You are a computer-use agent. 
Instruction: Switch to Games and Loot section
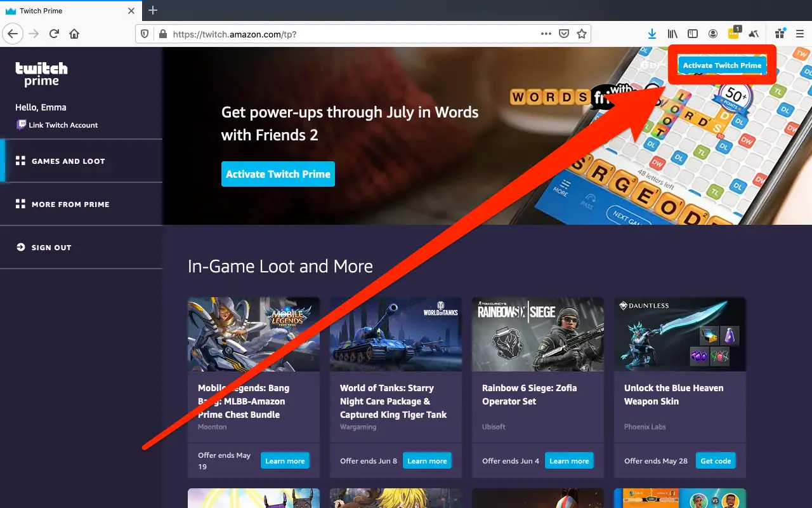68,161
